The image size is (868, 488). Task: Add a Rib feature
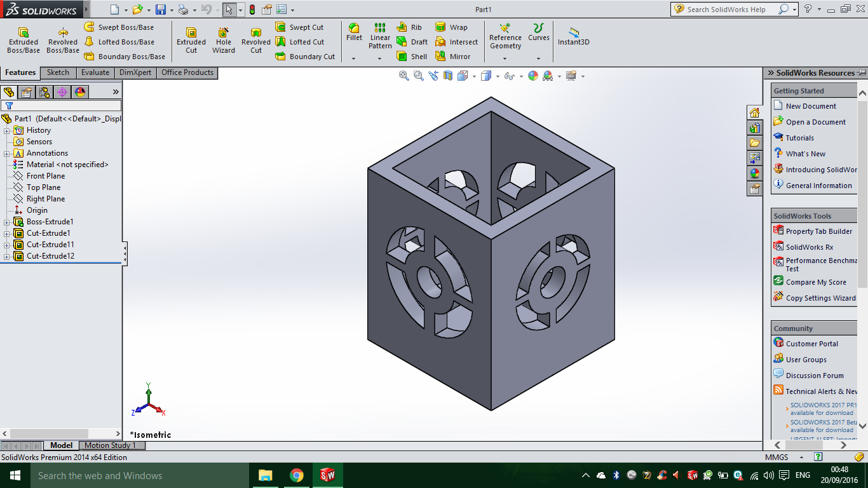click(x=409, y=27)
